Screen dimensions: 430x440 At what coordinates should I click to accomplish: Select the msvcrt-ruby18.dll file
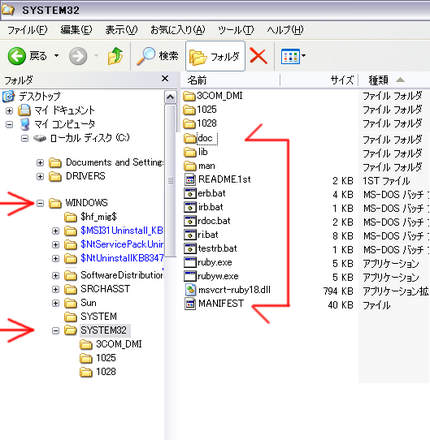tap(228, 290)
